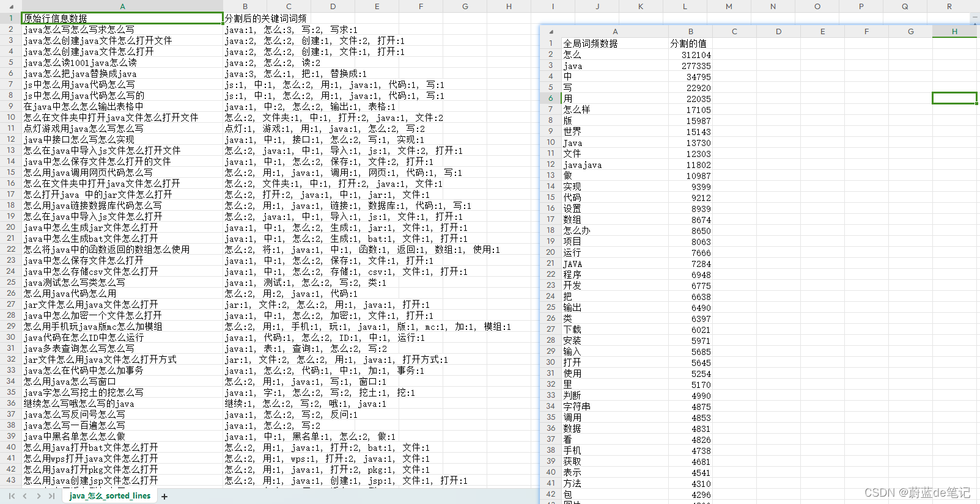Click the cell 'javajava' in the right window
This screenshot has width=980, height=504.
tap(615, 164)
